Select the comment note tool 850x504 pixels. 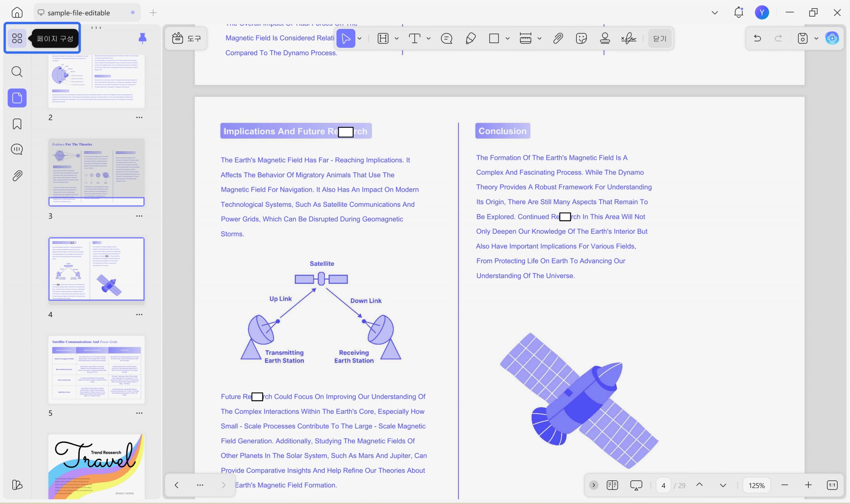pyautogui.click(x=447, y=39)
